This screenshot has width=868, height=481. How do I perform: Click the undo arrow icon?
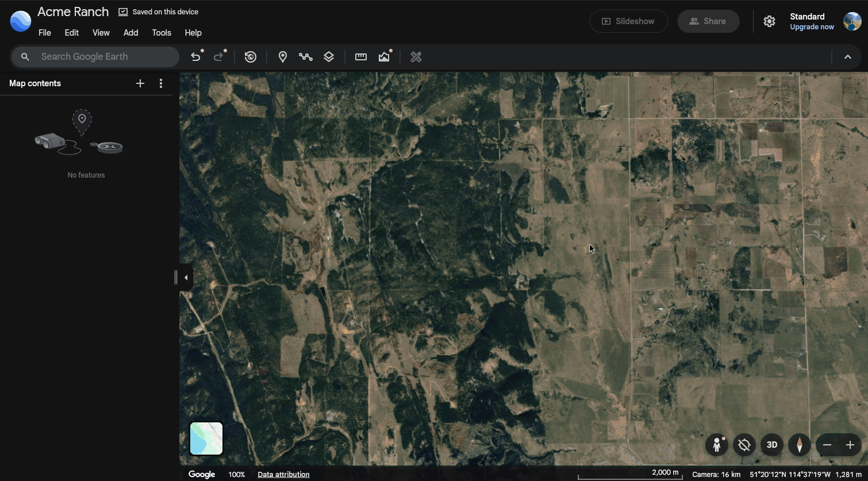point(196,57)
